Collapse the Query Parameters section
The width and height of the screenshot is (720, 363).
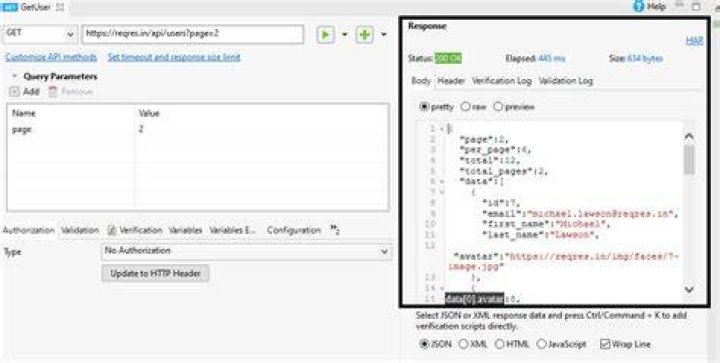click(15, 77)
